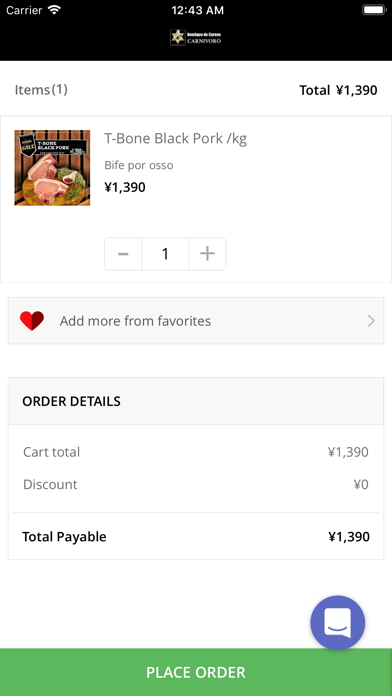Tap the Bife por osso subtitle
Screen dimensions: 392x696
[x=139, y=165]
